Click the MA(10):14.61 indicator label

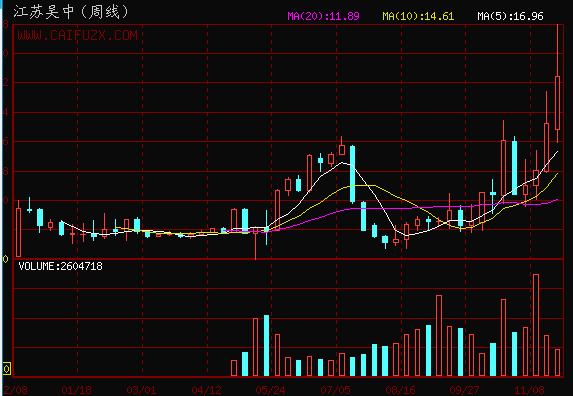418,16
